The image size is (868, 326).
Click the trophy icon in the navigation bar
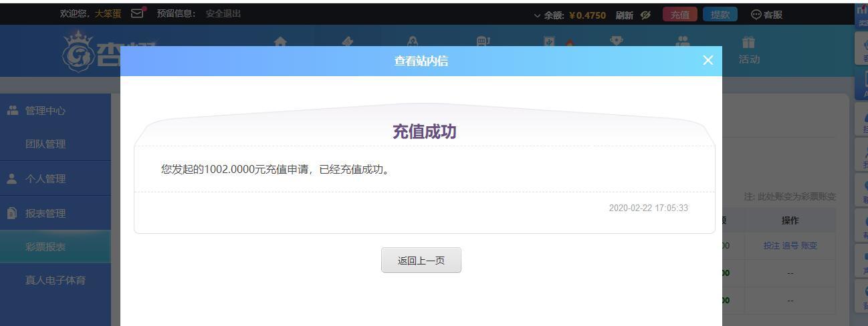coord(616,41)
